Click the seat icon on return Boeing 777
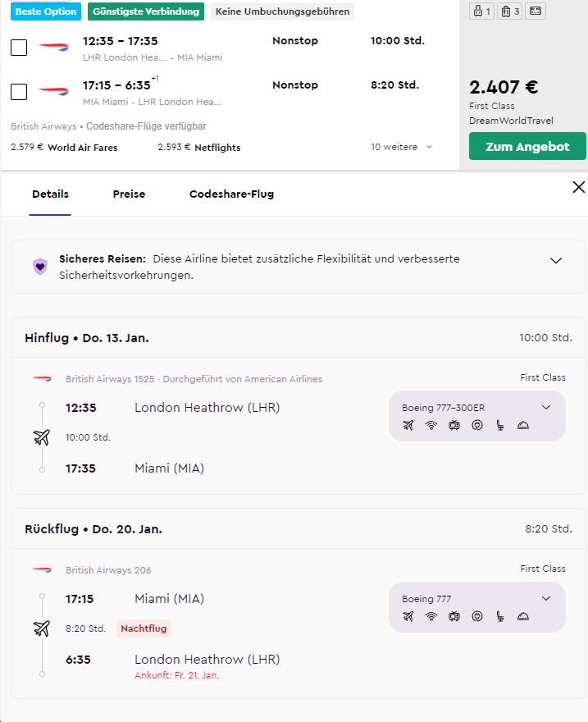Viewport: 588px width, 722px height. click(x=500, y=616)
